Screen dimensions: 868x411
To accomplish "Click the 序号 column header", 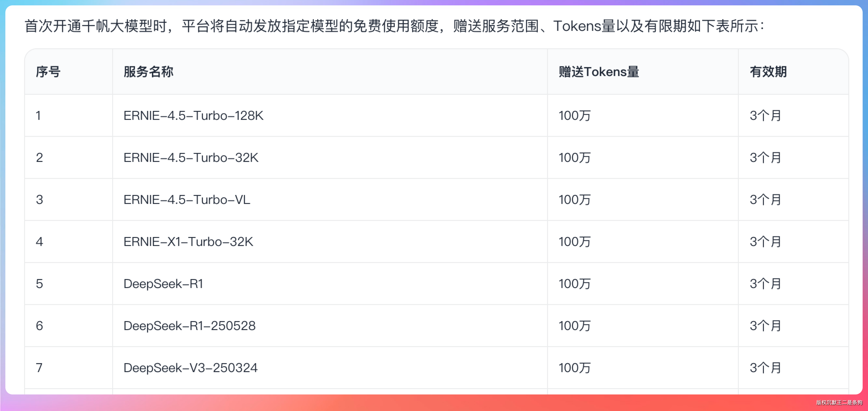I will (x=48, y=72).
